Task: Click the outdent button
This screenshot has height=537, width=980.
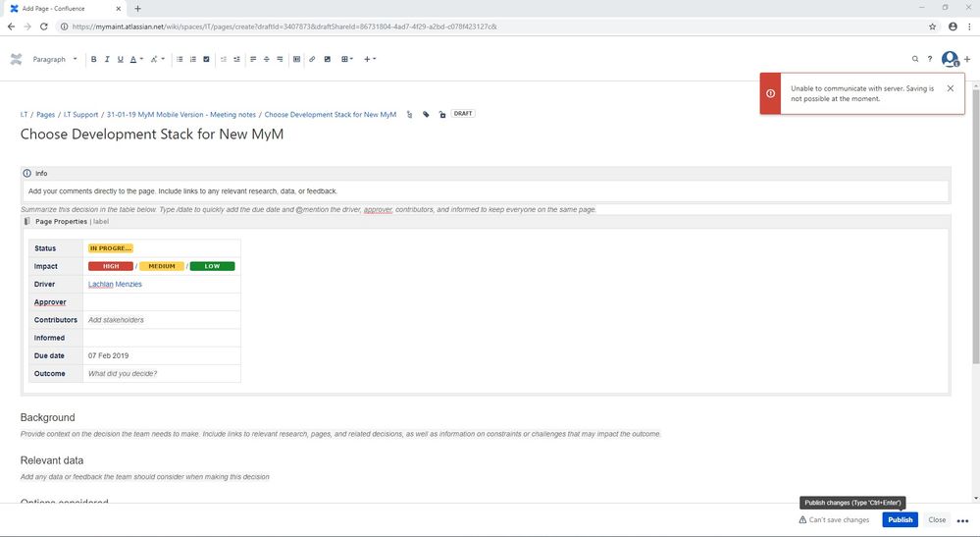Action: [223, 59]
